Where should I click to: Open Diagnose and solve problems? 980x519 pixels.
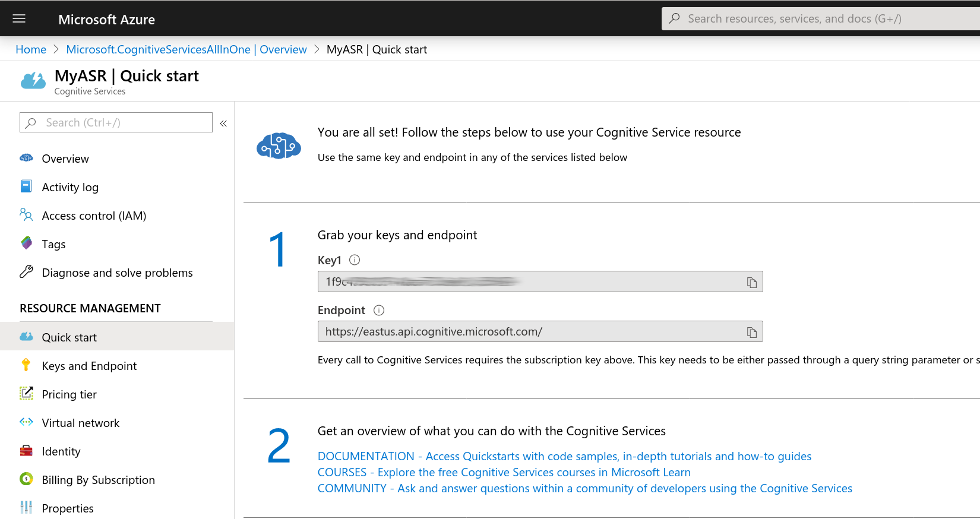(117, 273)
